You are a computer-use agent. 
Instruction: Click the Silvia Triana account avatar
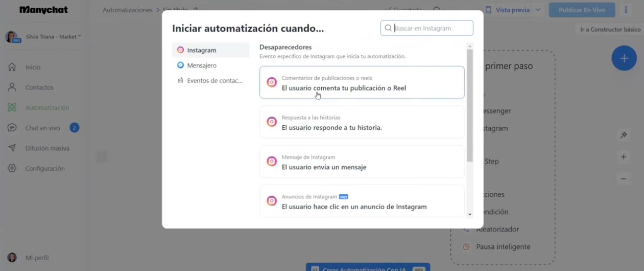(x=12, y=37)
